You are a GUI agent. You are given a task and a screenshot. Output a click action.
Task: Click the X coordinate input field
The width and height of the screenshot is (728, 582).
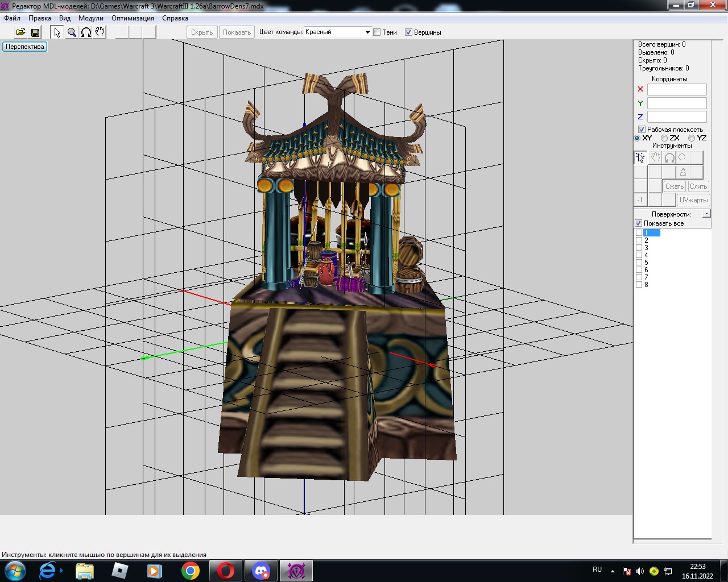point(677,89)
